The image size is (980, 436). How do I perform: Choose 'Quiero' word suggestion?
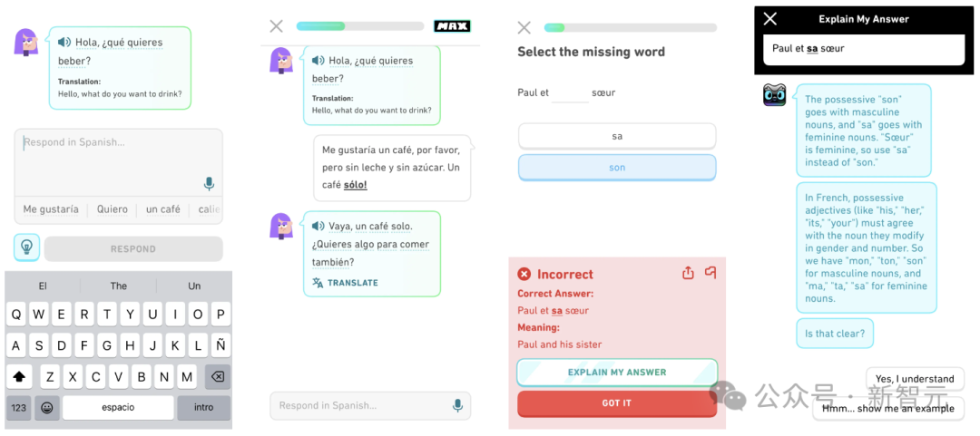point(113,209)
